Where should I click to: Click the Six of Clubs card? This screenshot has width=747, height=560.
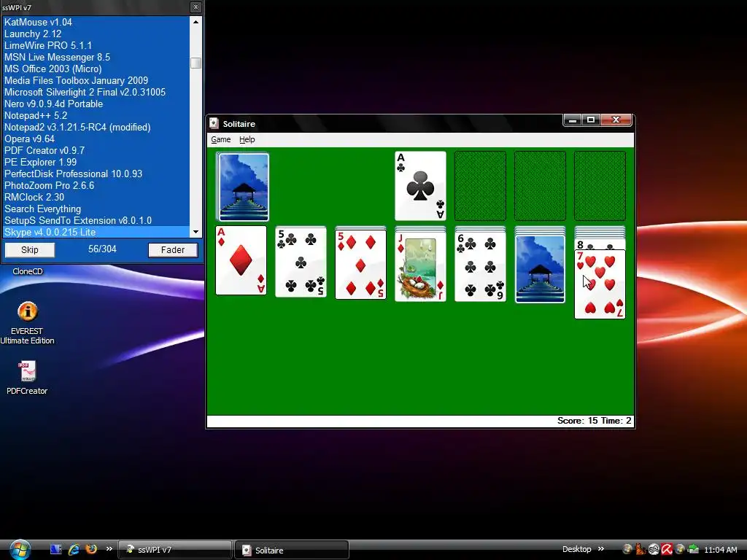pyautogui.click(x=480, y=267)
